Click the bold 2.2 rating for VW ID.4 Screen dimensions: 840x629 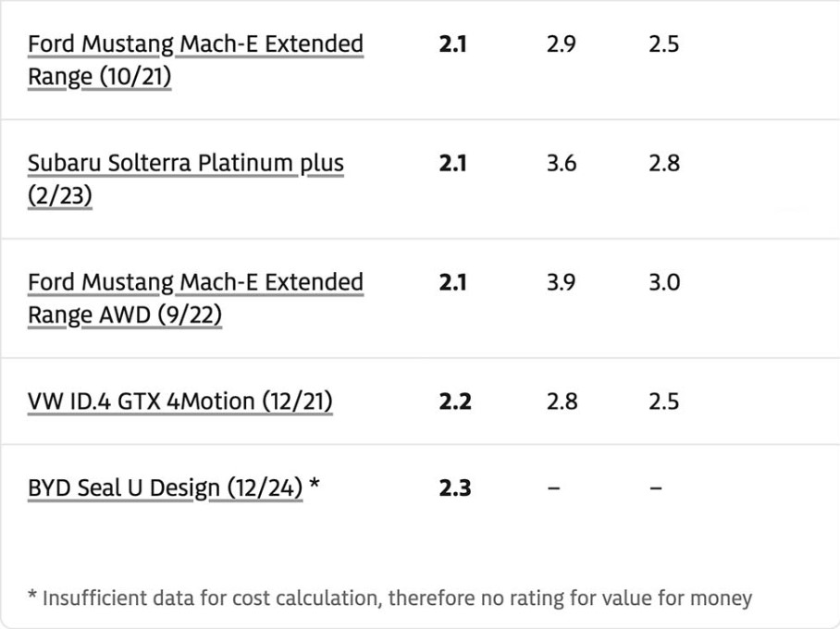[x=455, y=401]
